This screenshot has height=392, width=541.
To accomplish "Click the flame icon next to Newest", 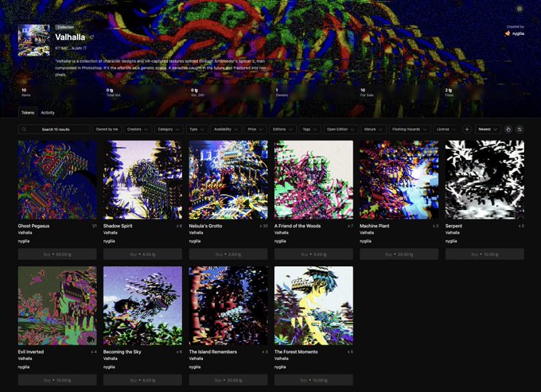I will tap(508, 130).
